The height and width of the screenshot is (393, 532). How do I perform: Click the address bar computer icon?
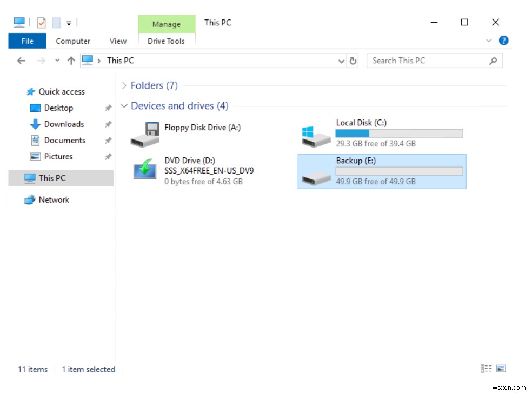tap(88, 61)
